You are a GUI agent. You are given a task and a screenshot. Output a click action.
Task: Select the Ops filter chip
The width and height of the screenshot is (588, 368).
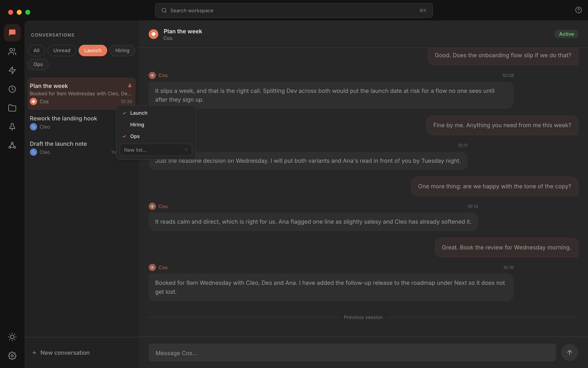[38, 64]
